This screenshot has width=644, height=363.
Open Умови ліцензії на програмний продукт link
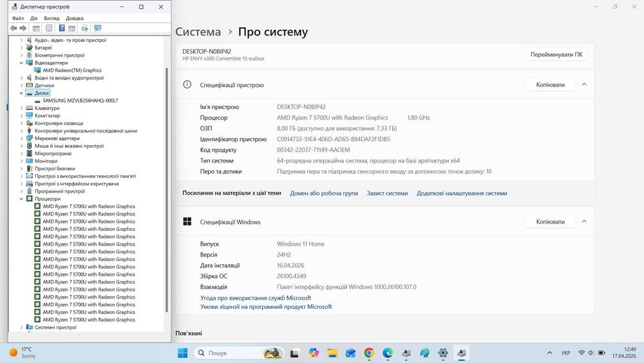266,307
